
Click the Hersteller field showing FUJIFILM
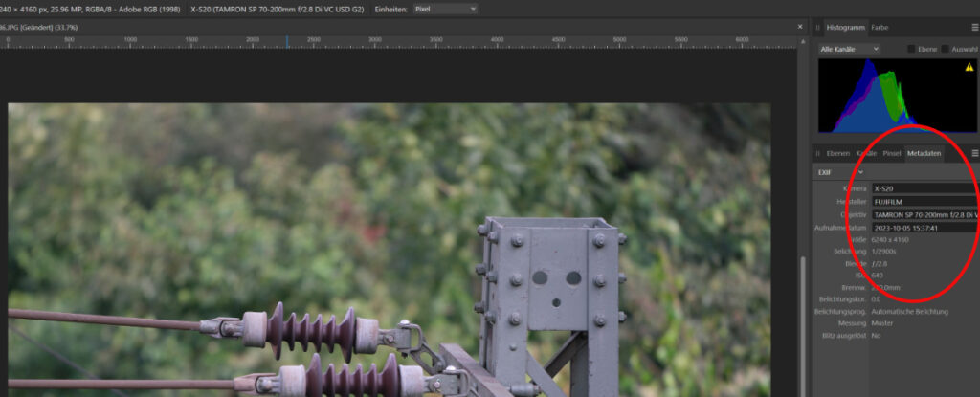pos(925,201)
